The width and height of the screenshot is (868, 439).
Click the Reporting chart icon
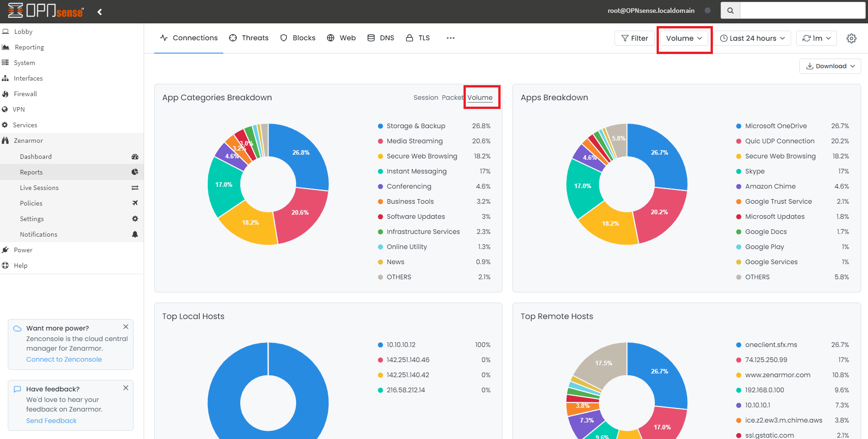click(6, 47)
